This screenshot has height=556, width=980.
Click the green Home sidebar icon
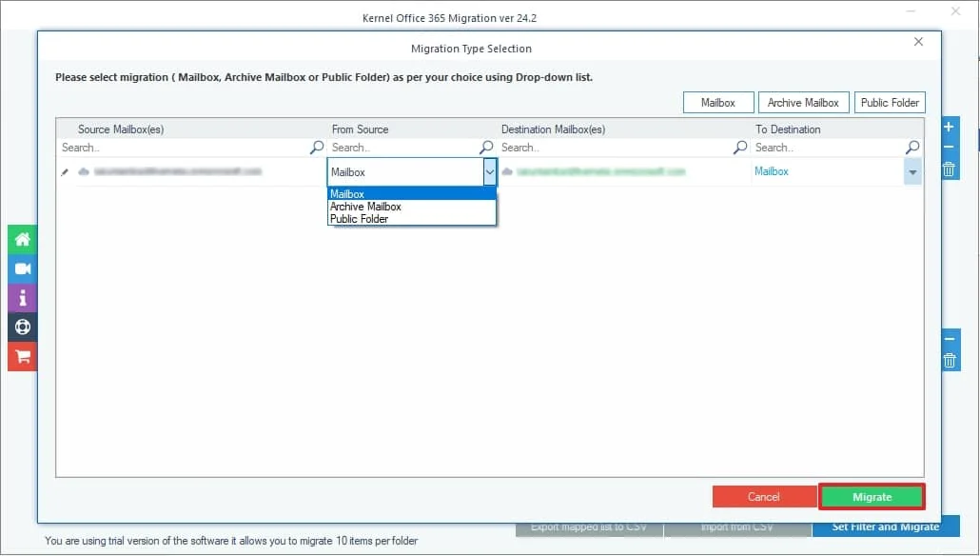pyautogui.click(x=23, y=239)
